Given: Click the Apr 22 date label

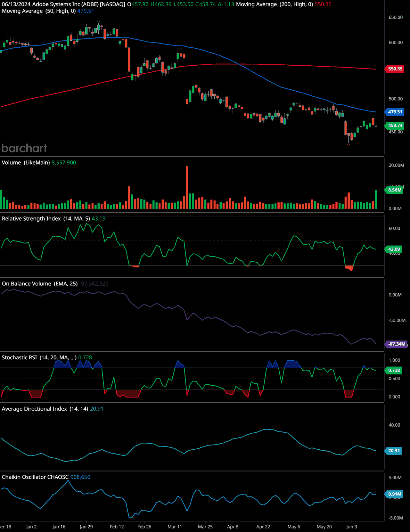Looking at the screenshot, I should [263, 527].
